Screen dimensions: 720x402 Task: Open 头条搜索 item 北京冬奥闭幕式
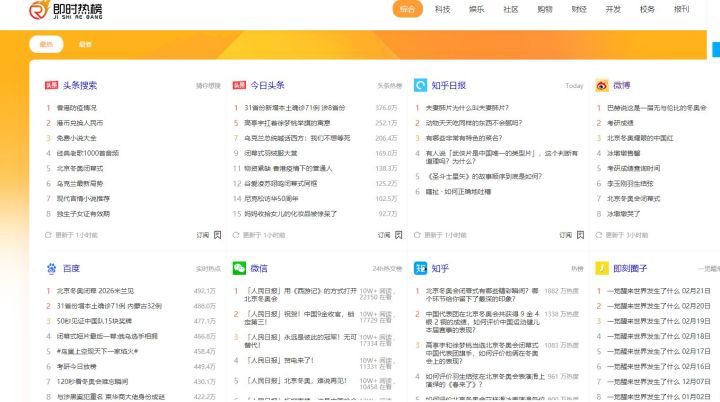tap(80, 168)
